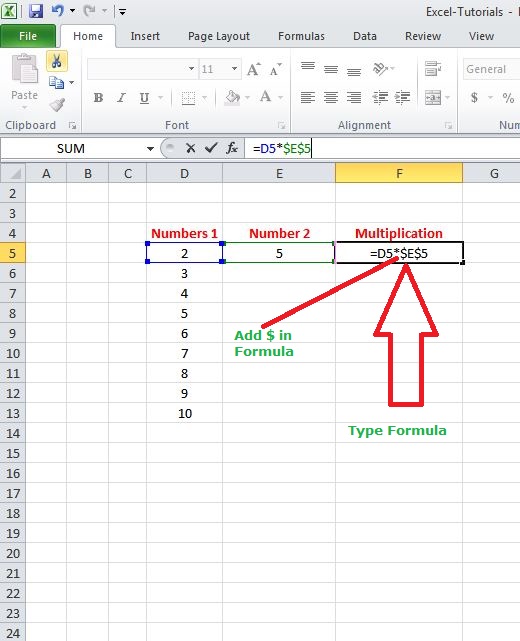This screenshot has height=641, width=520.
Task: Toggle Underline formatting
Action: pos(144,98)
